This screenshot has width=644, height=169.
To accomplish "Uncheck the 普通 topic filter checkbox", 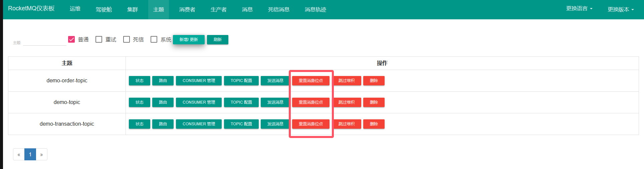I will (71, 39).
